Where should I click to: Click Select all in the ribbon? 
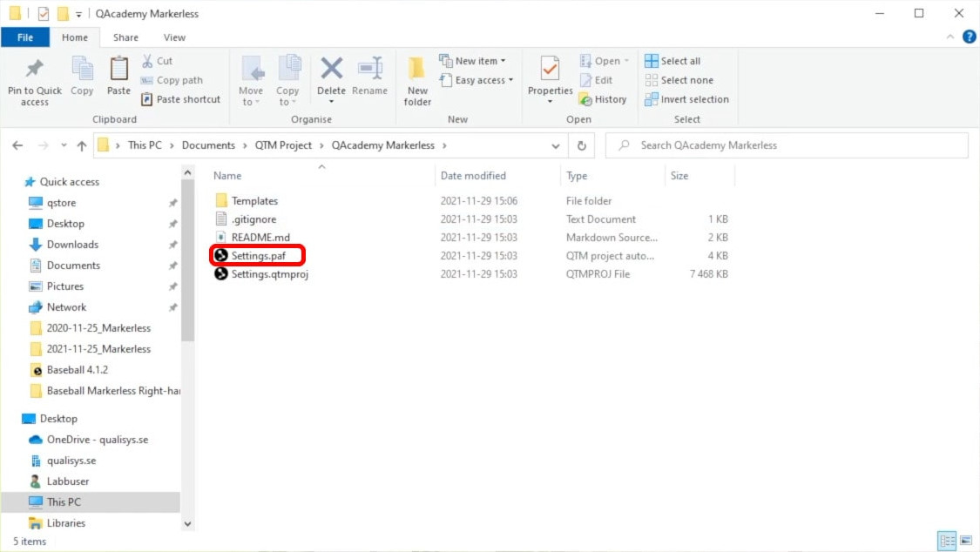point(672,61)
